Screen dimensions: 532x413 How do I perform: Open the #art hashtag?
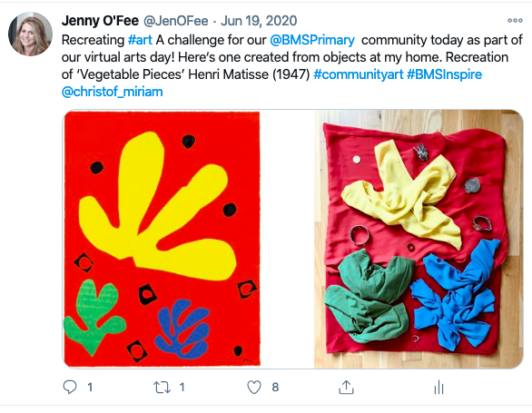pos(140,40)
